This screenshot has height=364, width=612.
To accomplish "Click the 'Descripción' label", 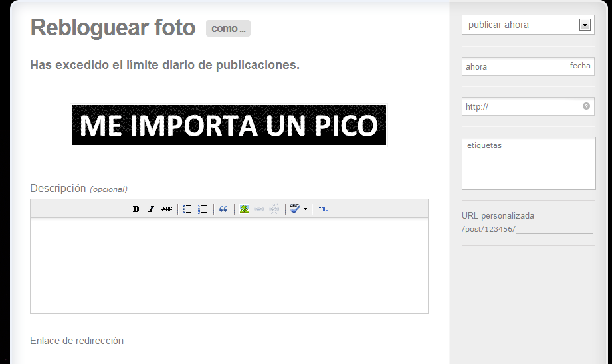I will [58, 189].
